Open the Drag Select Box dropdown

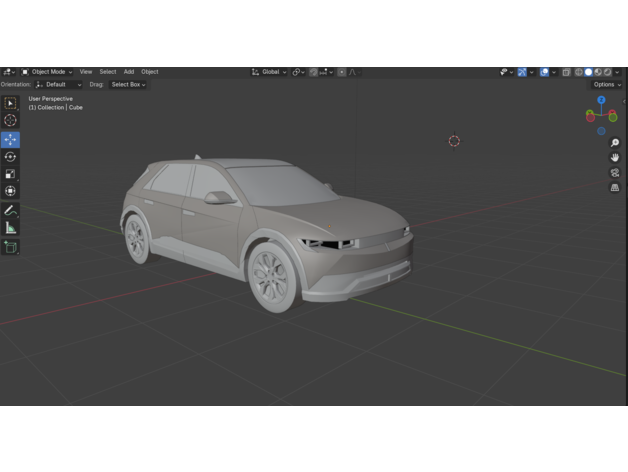click(128, 85)
